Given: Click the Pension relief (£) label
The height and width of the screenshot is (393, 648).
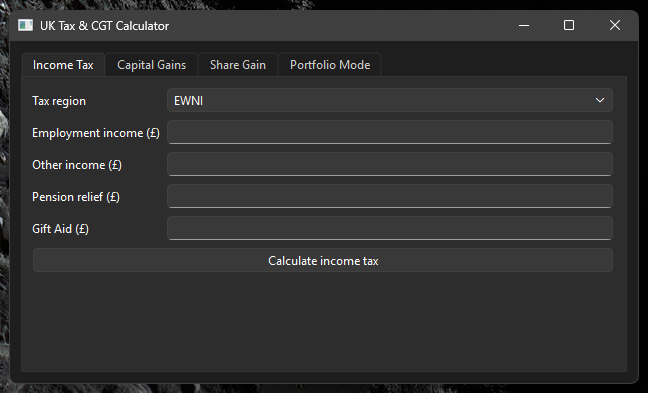Looking at the screenshot, I should (76, 197).
